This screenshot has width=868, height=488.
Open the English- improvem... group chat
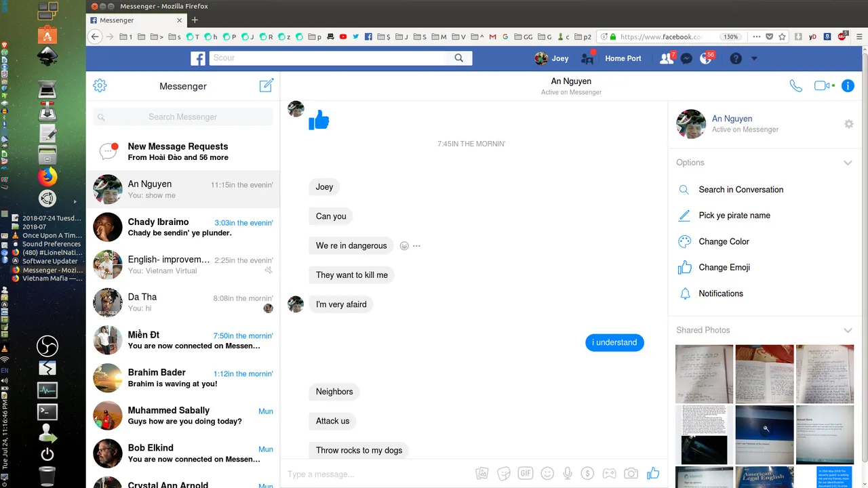coord(183,265)
